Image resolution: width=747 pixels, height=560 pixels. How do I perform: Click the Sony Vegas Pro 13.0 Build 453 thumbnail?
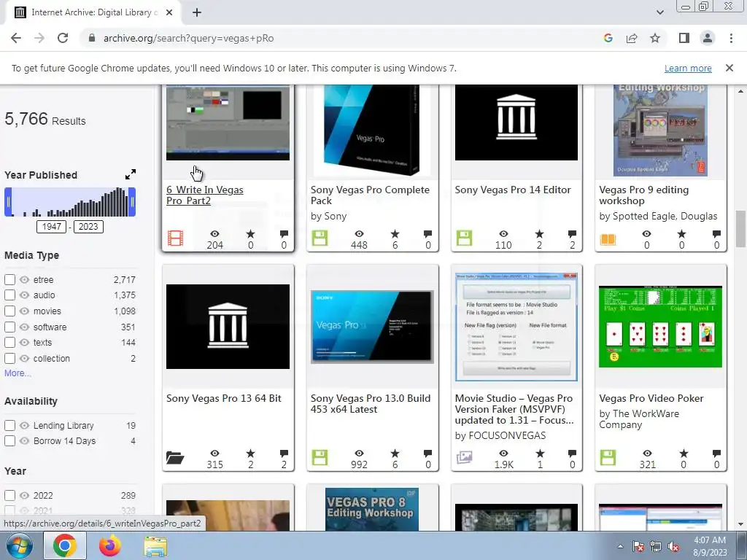[x=372, y=327]
